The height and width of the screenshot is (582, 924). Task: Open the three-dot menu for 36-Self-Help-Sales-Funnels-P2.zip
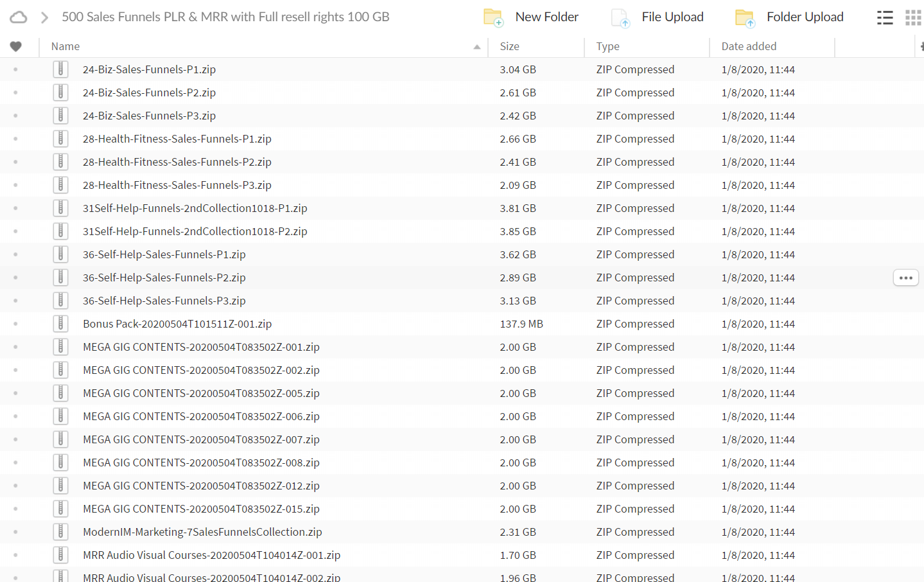[905, 278]
